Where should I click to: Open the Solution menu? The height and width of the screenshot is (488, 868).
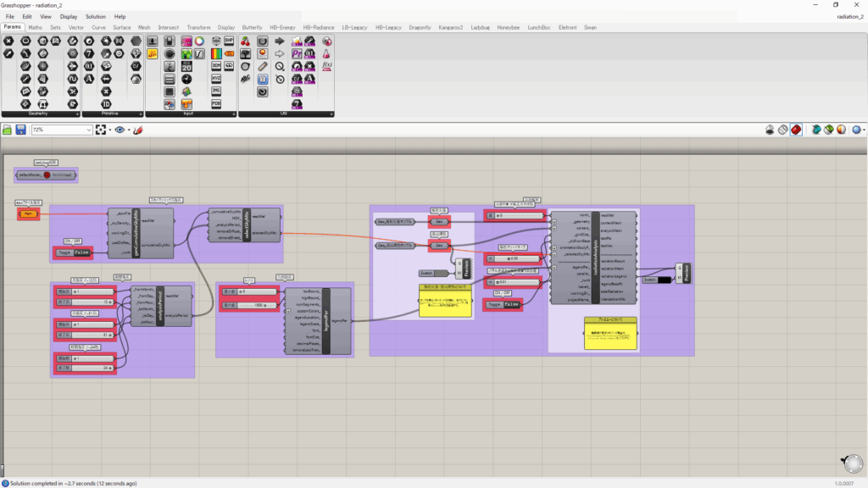96,16
